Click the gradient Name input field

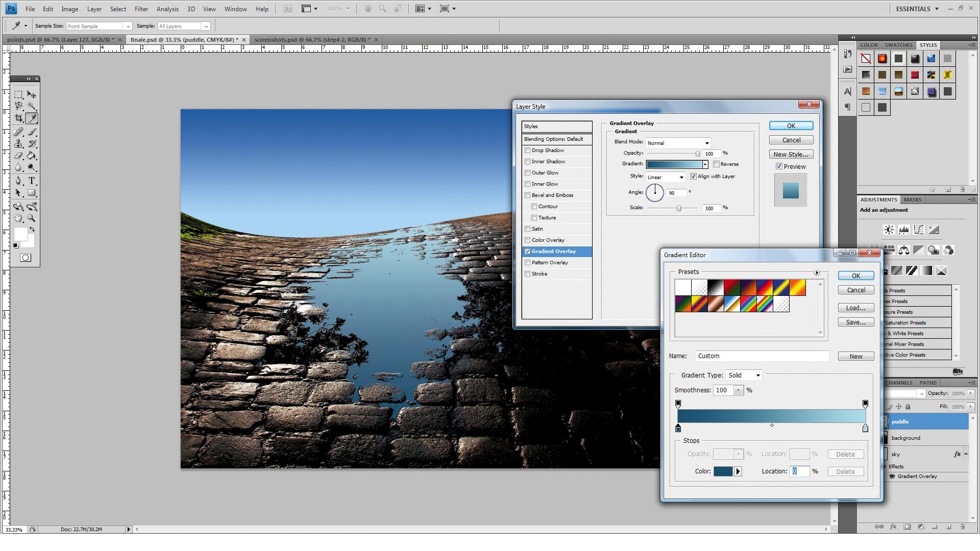(762, 356)
